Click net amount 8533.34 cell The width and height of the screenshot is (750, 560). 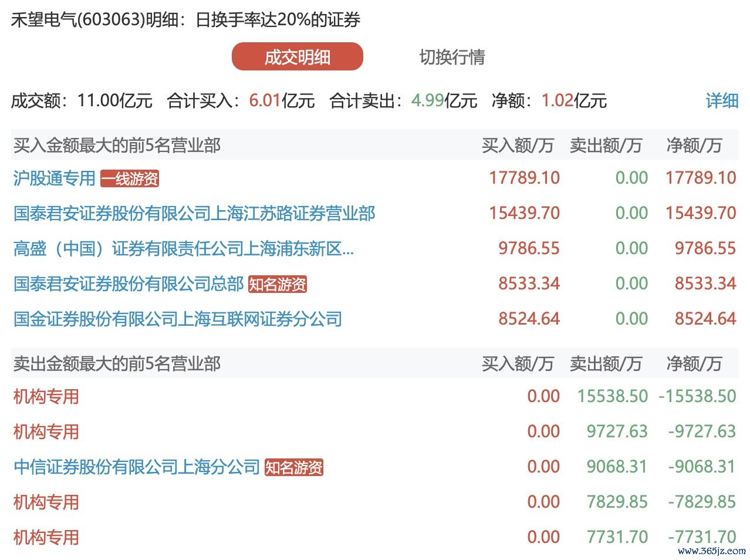point(705,284)
